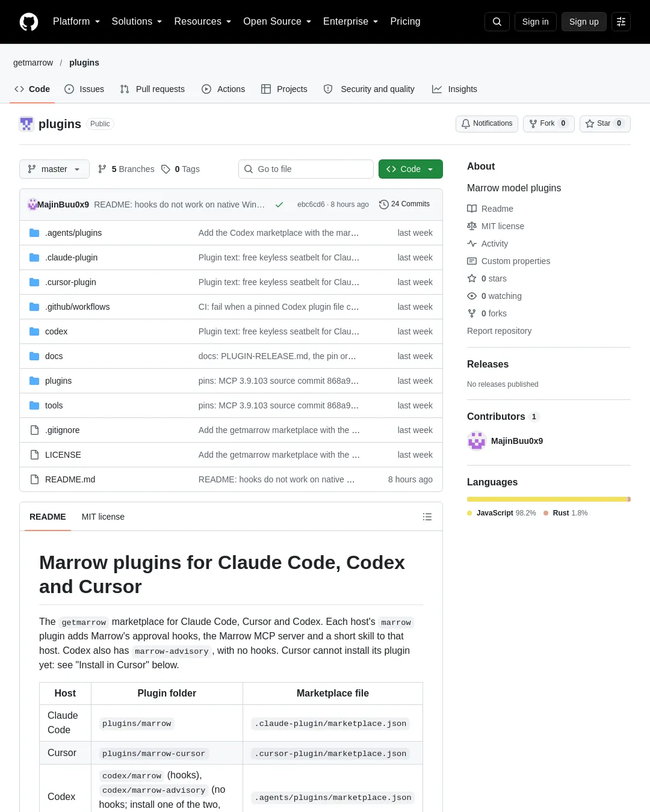Open the master branch selector dropdown
This screenshot has width=650, height=812.
[54, 169]
